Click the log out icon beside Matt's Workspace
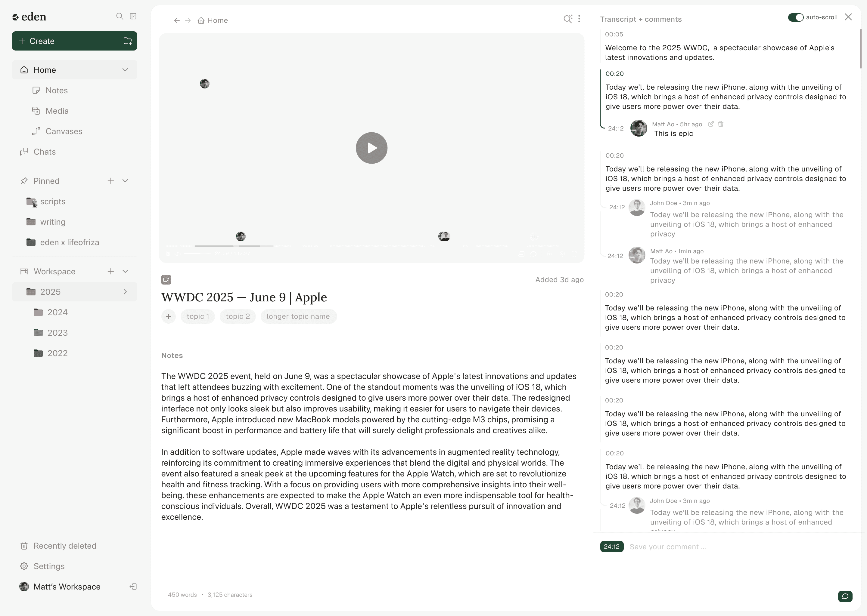Screen dimensions: 867x616 [x=133, y=587]
